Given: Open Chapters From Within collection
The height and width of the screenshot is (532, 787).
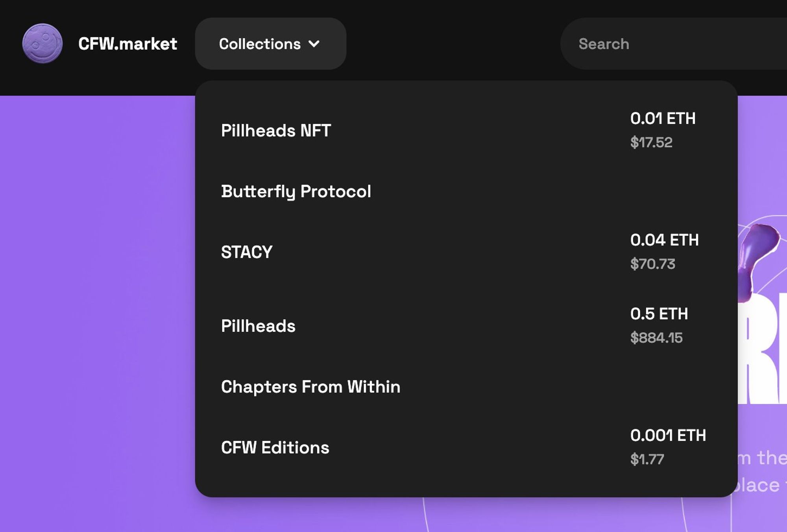Looking at the screenshot, I should point(310,387).
